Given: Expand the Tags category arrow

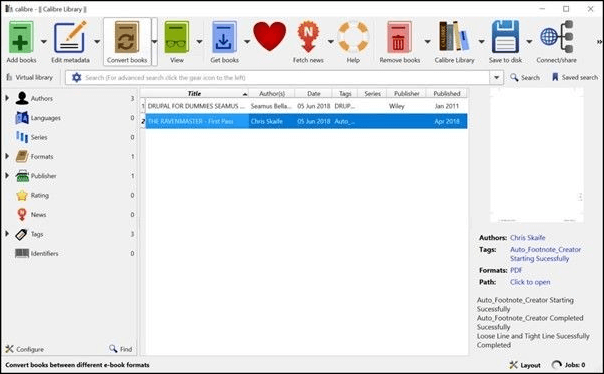Looking at the screenshot, I should click(x=7, y=233).
